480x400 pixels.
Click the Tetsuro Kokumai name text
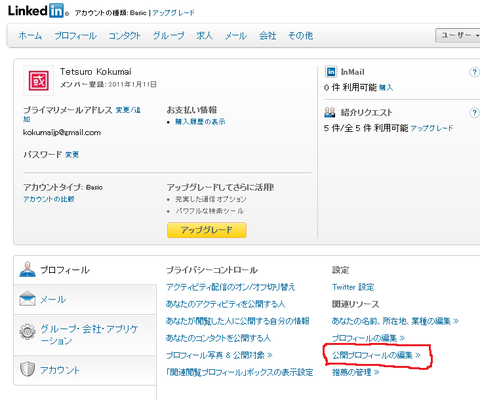[96, 72]
